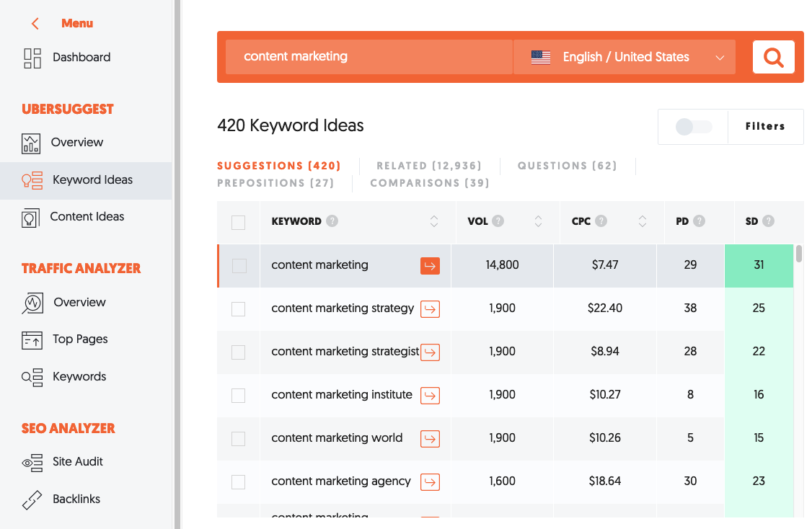The image size is (812, 529).
Task: Go back using the Menu link
Action: click(x=63, y=23)
